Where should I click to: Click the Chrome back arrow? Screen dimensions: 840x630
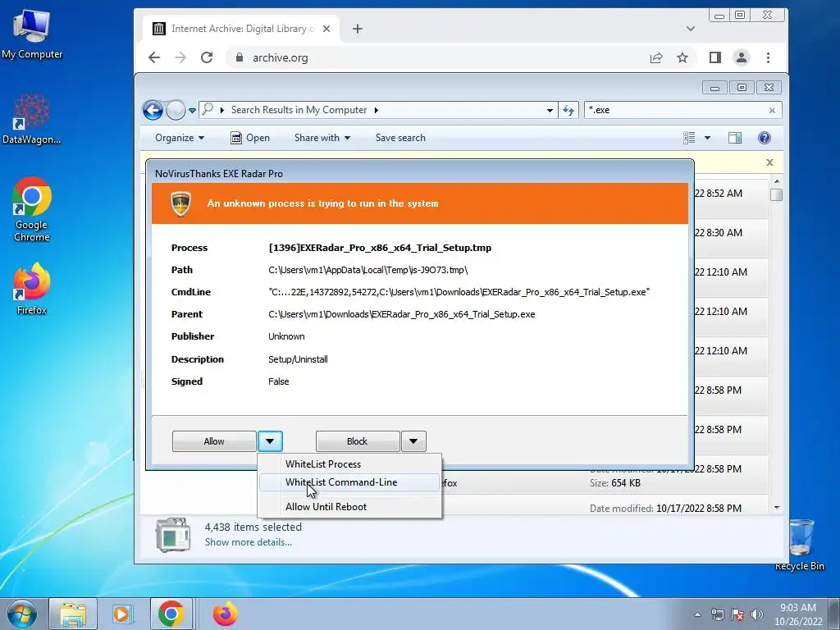click(154, 58)
